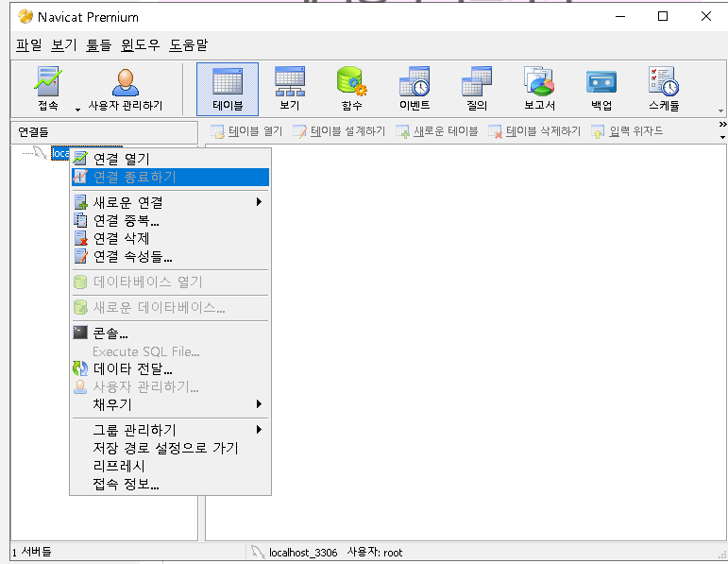The height and width of the screenshot is (564, 728).
Task: Open the 보기 menu in menu bar
Action: (63, 45)
